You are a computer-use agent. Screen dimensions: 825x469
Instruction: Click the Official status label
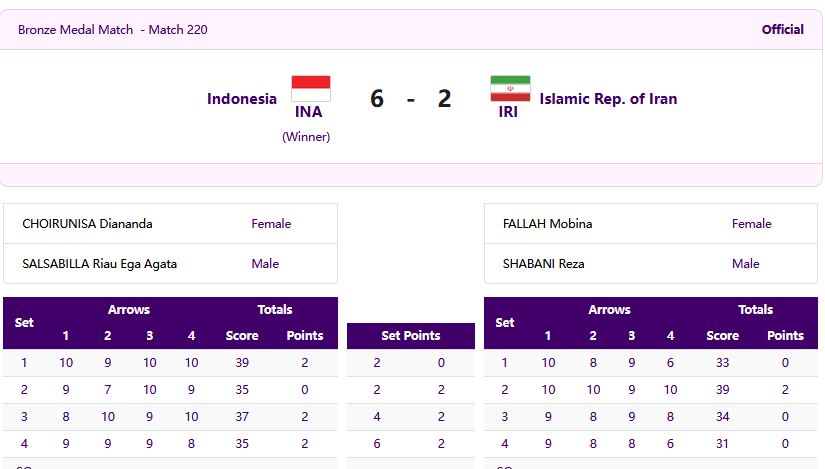(782, 29)
